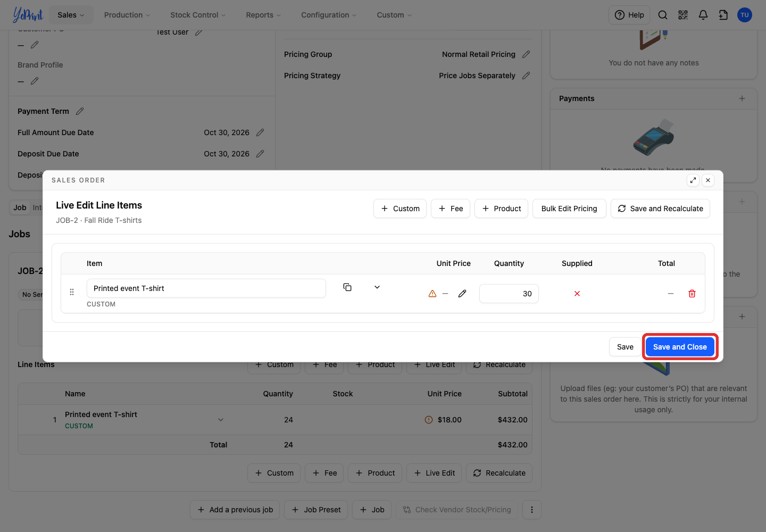Edit the Full Amount Due Date
Screen dimensions: 766x532
[x=260, y=132]
